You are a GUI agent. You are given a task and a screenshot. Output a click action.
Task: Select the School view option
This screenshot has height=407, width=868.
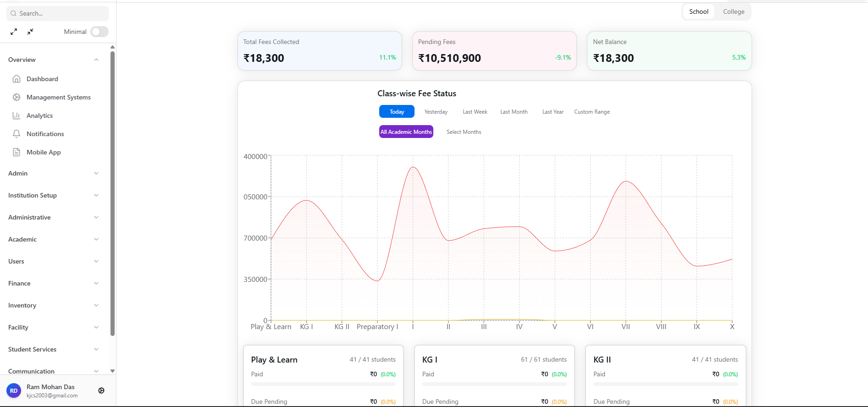point(698,12)
